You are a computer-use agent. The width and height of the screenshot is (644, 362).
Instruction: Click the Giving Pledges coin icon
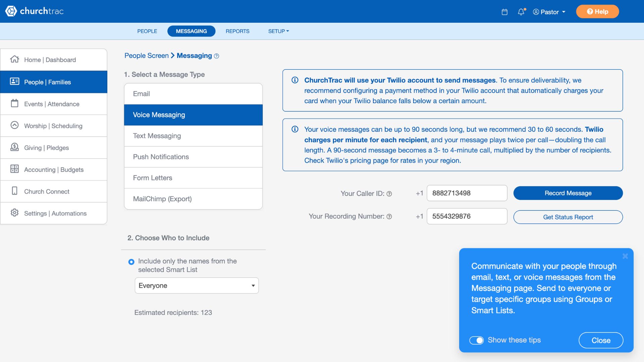coord(14,147)
